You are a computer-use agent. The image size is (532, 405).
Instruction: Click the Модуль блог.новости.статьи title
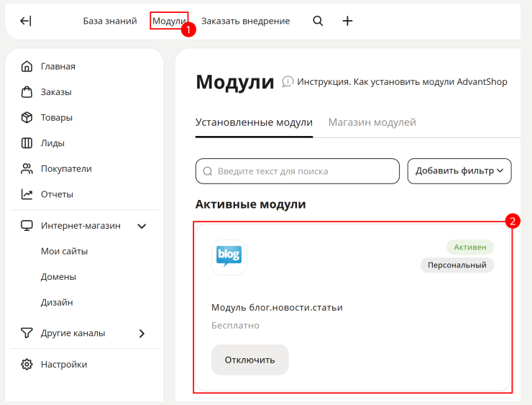click(277, 308)
